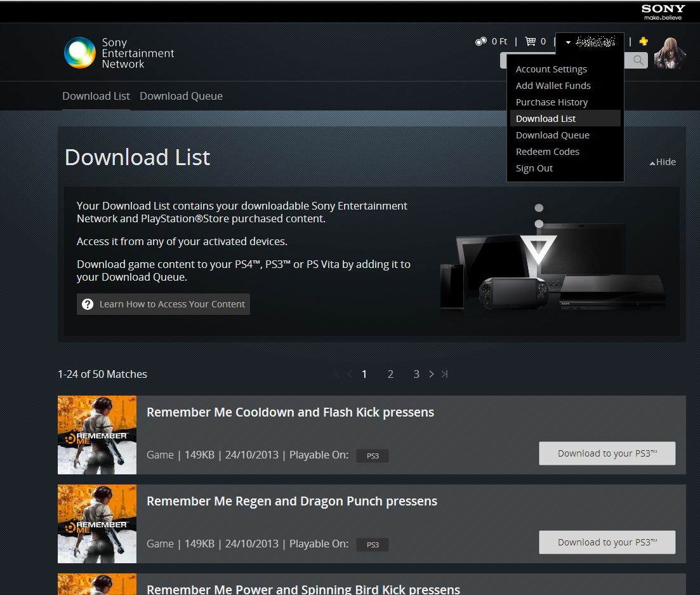Choose Redeem Codes menu entry
Screen dimensions: 700x595
coord(547,151)
